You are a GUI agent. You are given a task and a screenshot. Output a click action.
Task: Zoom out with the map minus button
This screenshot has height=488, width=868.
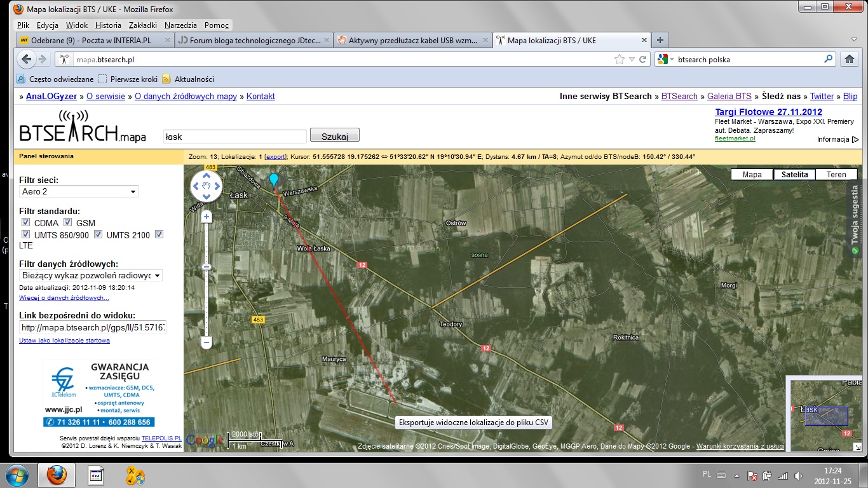coord(206,342)
